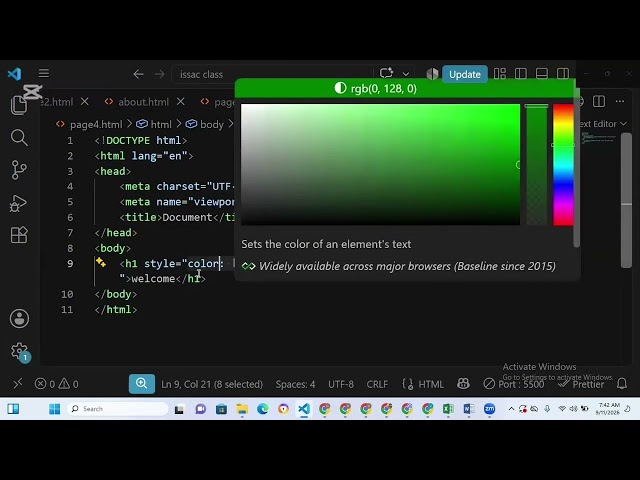Screen dimensions: 640x480
Task: Click the taskbar Search box
Action: 118,409
